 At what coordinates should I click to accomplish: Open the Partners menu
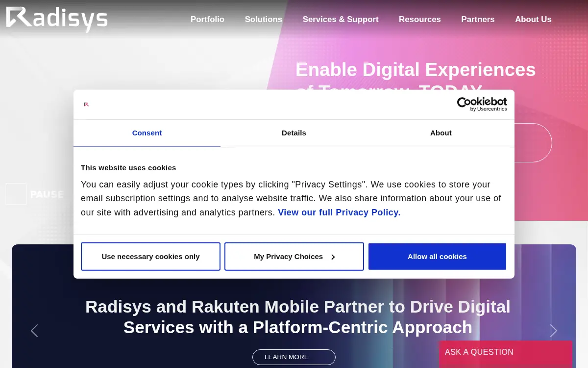tap(478, 19)
